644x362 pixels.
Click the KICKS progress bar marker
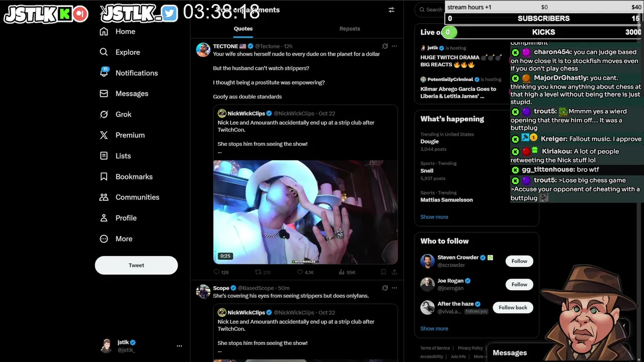(x=448, y=32)
